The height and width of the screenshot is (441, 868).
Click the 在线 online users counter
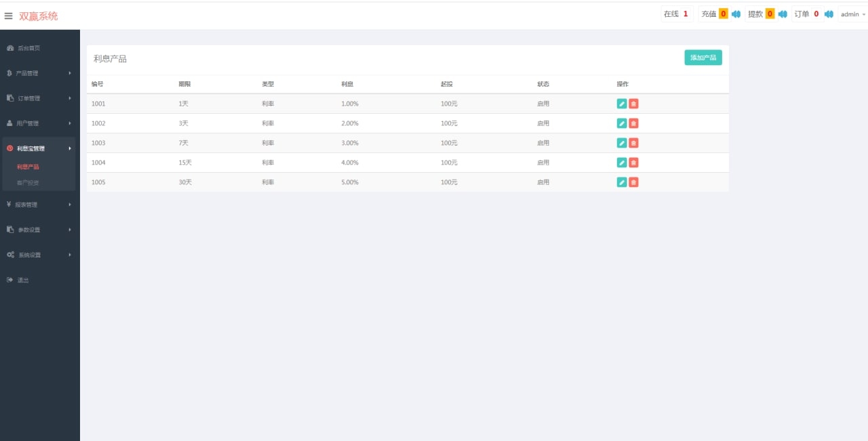[x=676, y=14]
